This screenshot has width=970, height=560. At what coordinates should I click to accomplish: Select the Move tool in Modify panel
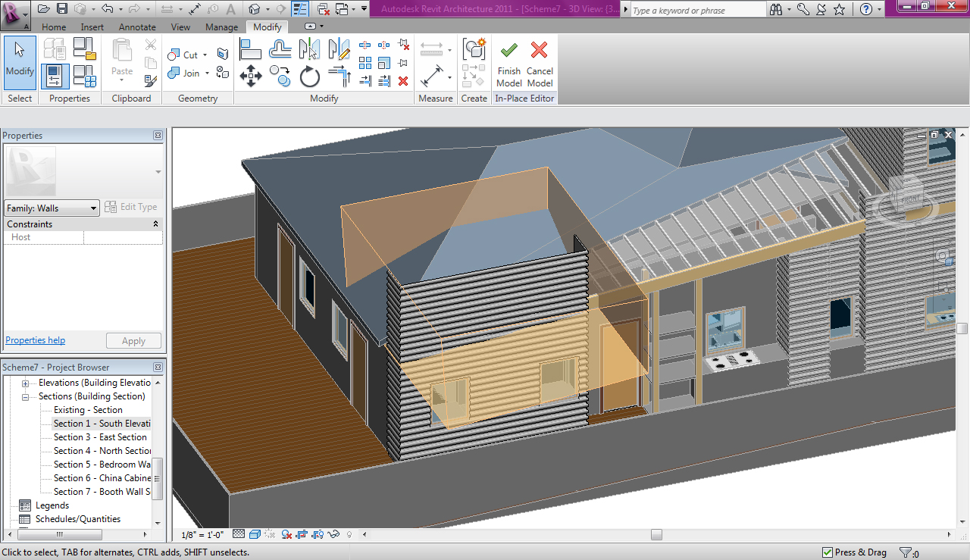click(251, 76)
